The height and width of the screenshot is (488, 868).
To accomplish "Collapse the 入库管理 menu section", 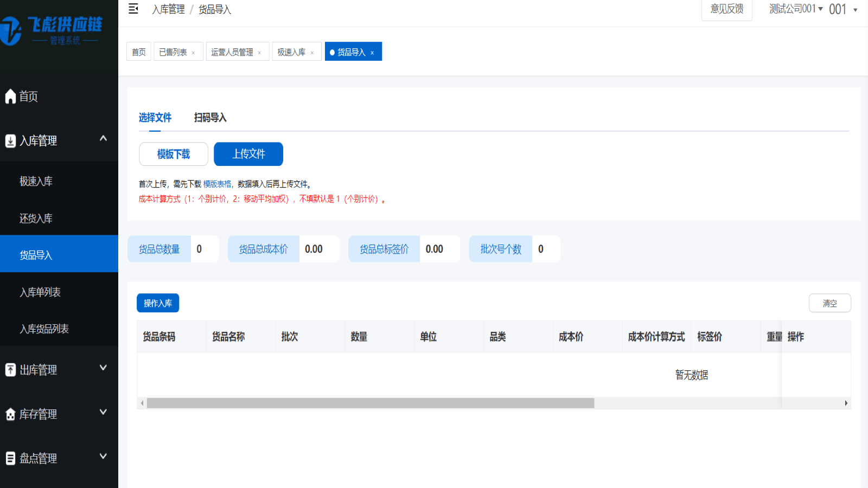I will point(103,139).
